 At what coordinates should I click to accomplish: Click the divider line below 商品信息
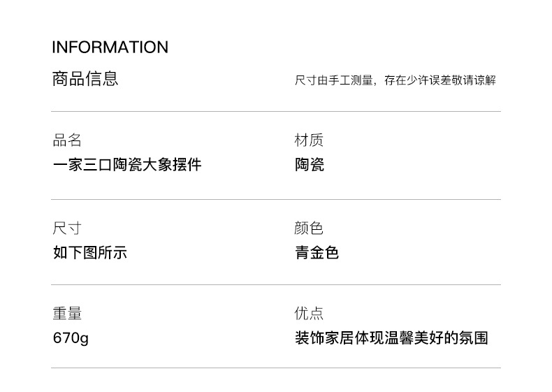[276, 112]
